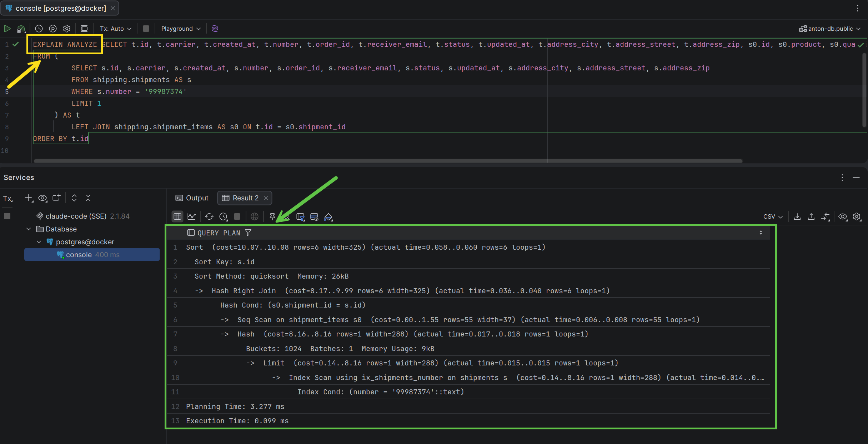The width and height of the screenshot is (868, 444).
Task: Reload the result page with the refresh icon
Action: click(x=209, y=216)
